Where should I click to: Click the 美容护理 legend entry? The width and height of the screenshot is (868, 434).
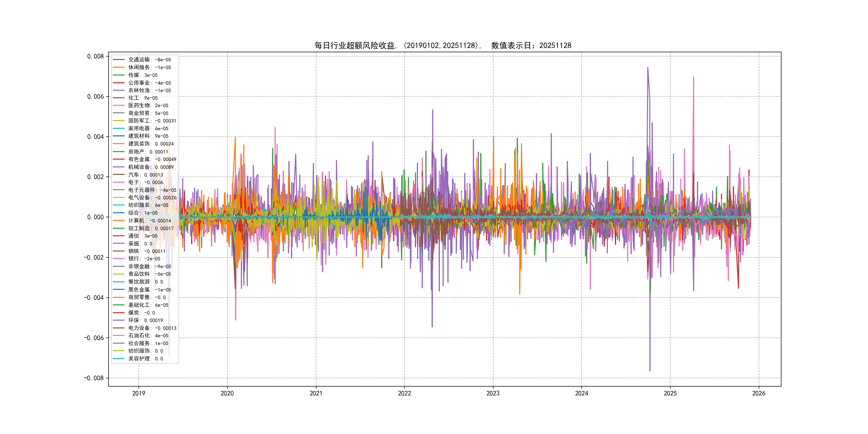tap(145, 358)
